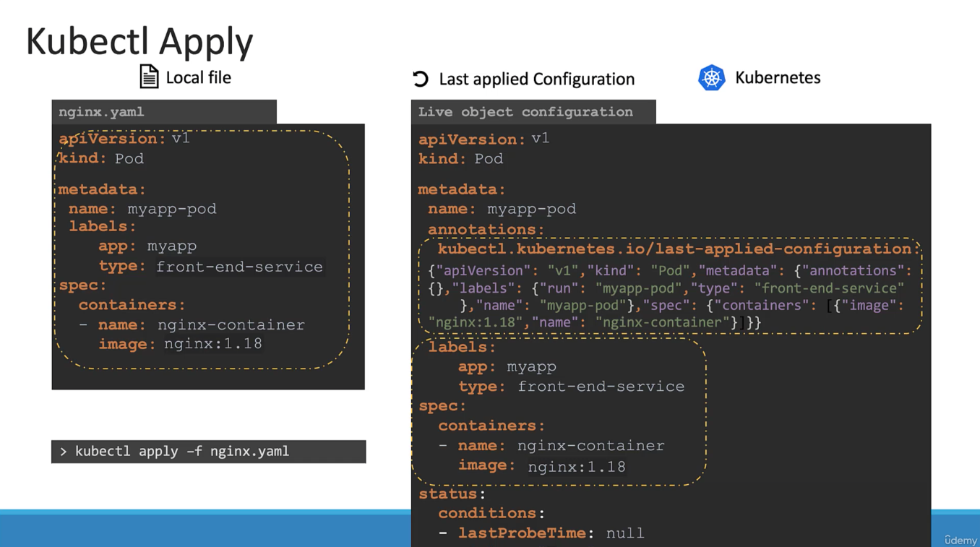Click name: nginx-container in nginx.yaml
Image resolution: width=980 pixels, height=547 pixels.
(202, 324)
